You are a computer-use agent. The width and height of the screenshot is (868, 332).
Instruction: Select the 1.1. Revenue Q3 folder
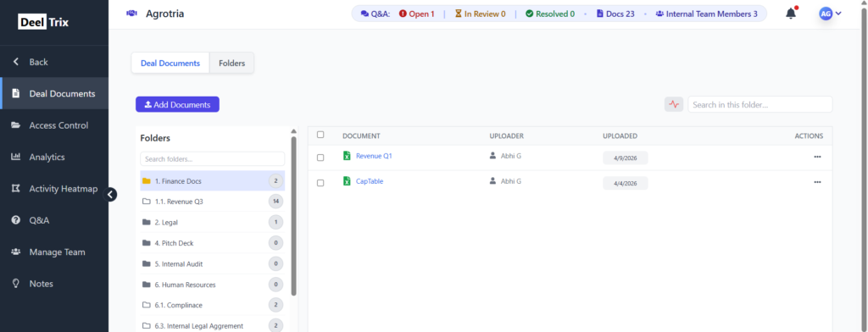213,202
